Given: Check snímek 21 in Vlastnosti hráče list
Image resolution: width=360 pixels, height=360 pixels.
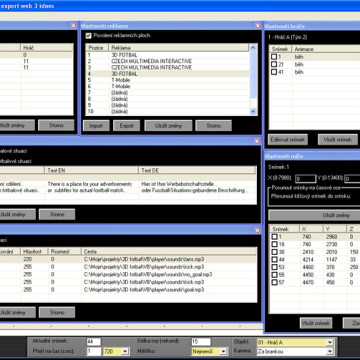Looking at the screenshot, I should point(274,64).
